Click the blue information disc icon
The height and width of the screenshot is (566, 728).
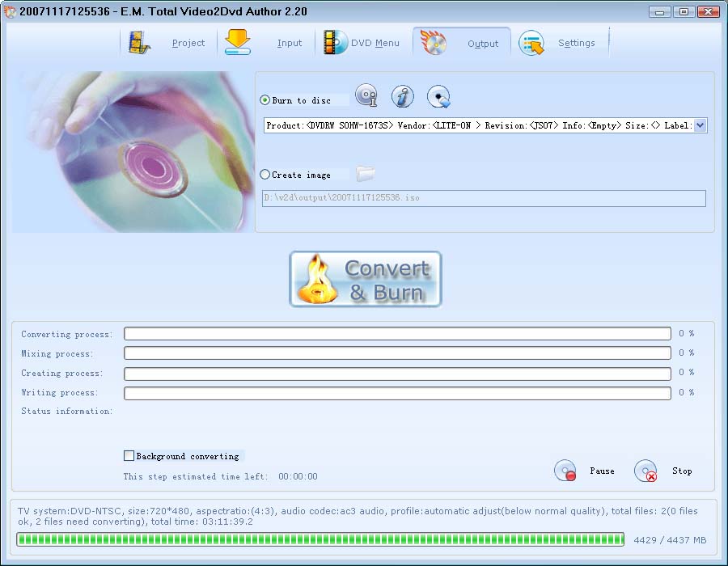click(402, 96)
